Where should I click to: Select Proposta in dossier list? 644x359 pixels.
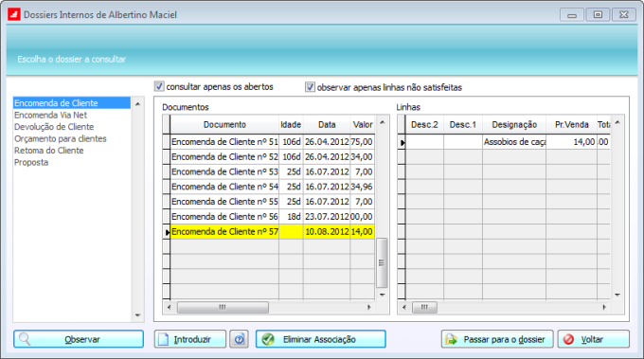[72, 162]
